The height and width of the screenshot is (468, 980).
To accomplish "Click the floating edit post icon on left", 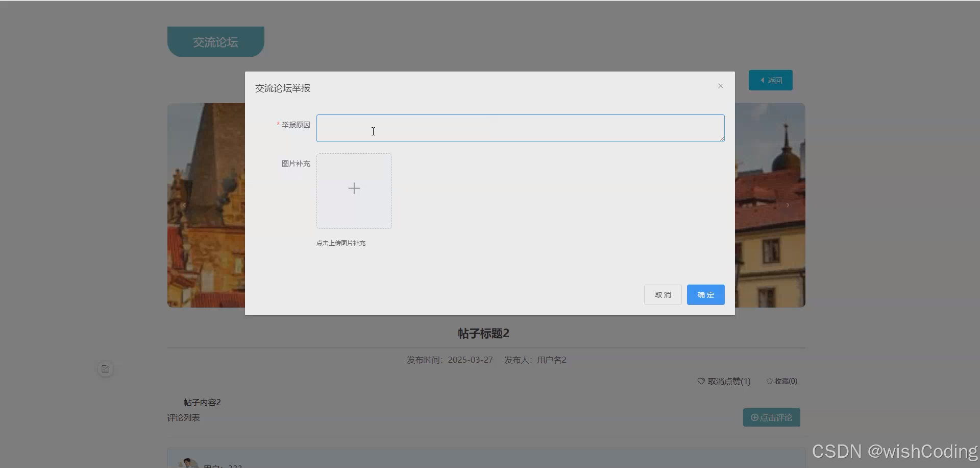I will (105, 369).
